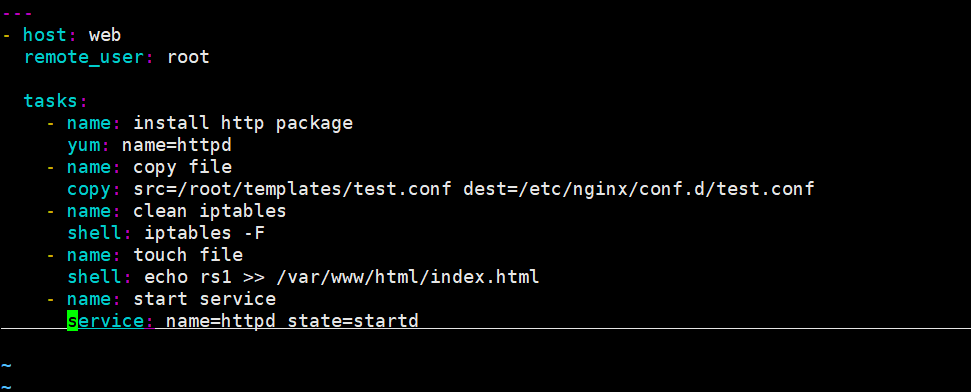This screenshot has width=971, height=392.
Task: Click the 'root' value after remote_user
Action: (188, 58)
